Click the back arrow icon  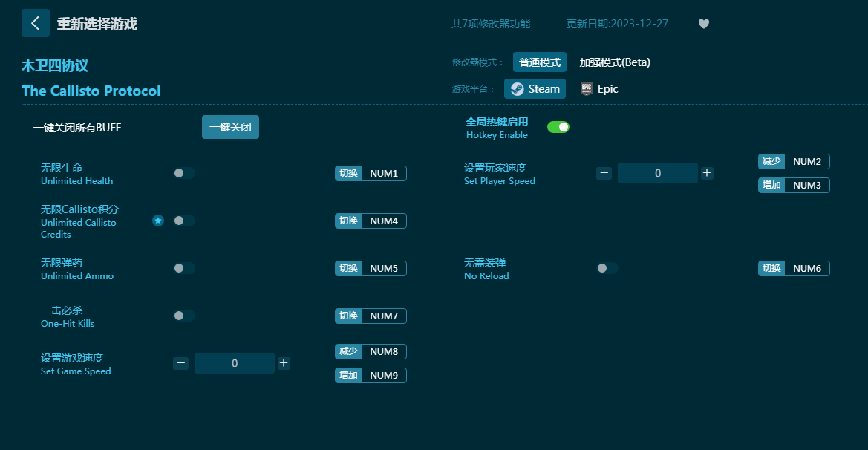tap(36, 23)
